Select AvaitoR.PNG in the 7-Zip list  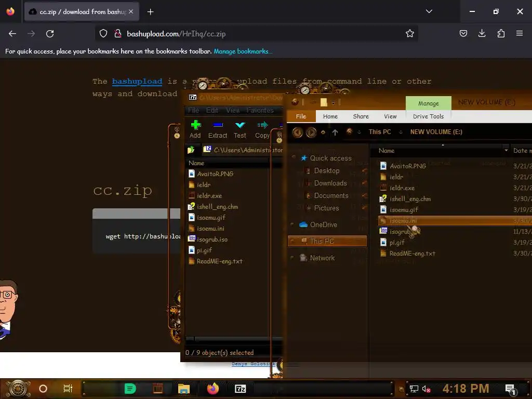coord(211,174)
